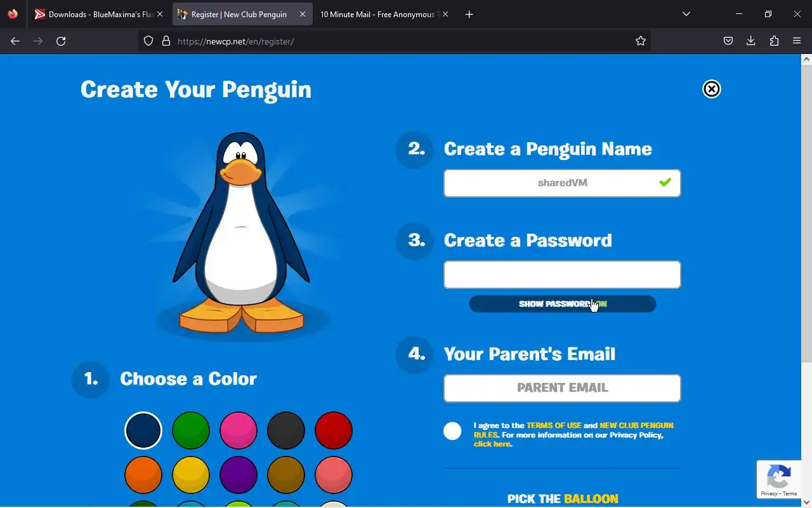812x508 pixels.
Task: Click the site security padlock icon
Action: (166, 41)
